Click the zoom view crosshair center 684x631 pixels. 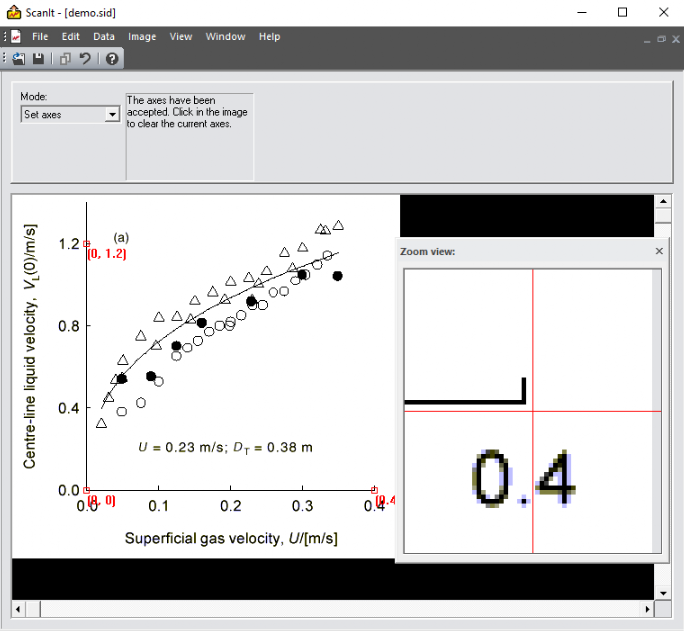(533, 411)
